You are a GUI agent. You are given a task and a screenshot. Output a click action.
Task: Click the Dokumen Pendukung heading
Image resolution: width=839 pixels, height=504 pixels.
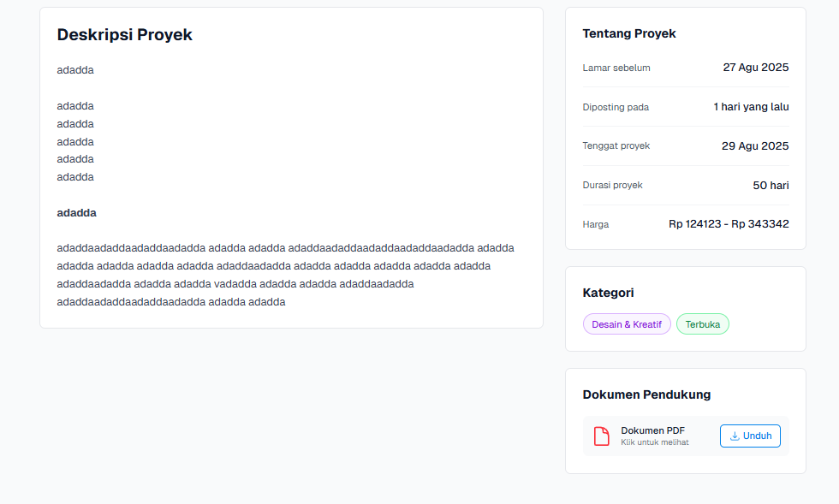click(646, 394)
